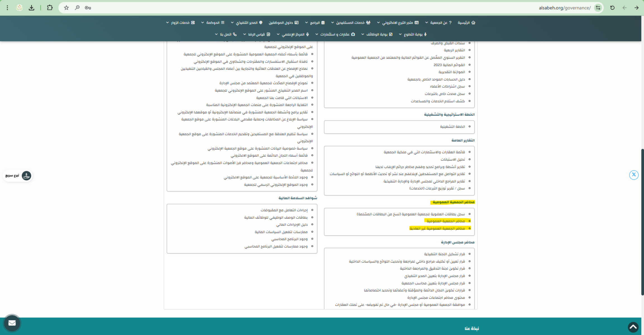Click the footer heading نبذة عنا
644x335 pixels.
tap(472, 329)
